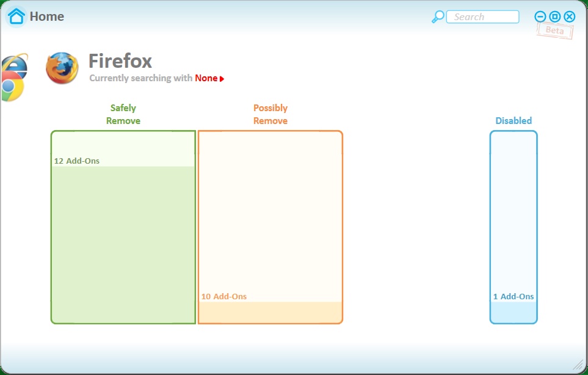Close the window with X icon
Screen dimensions: 588x375
pos(569,16)
